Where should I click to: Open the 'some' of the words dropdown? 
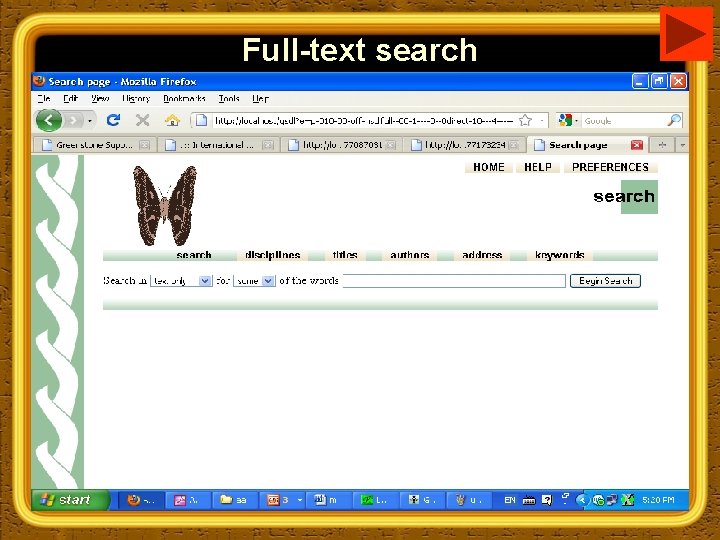[254, 281]
